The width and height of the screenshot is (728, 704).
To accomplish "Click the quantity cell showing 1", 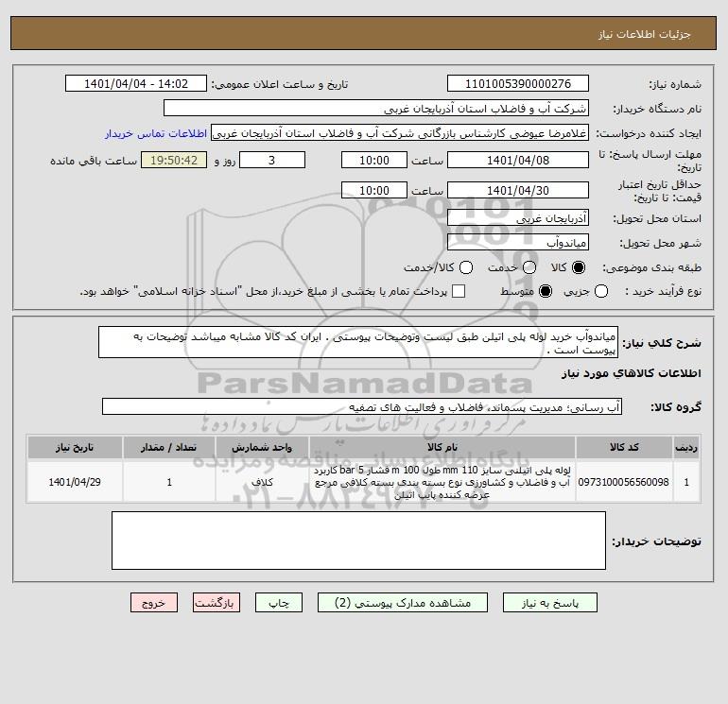I will (169, 482).
